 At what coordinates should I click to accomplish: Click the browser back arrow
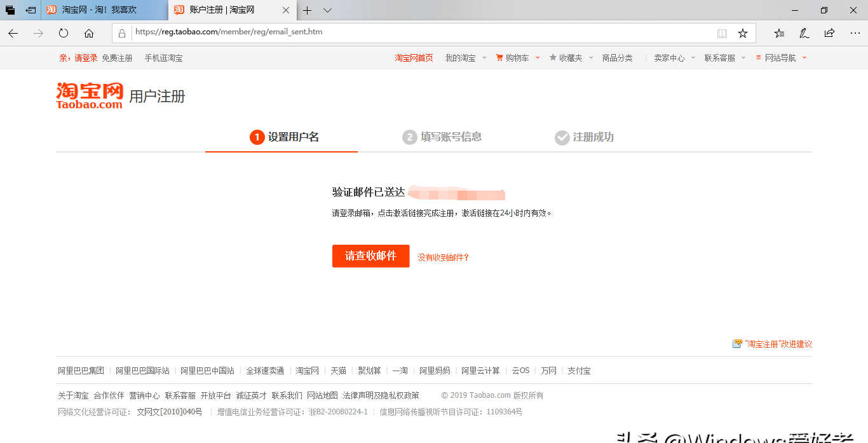(13, 33)
